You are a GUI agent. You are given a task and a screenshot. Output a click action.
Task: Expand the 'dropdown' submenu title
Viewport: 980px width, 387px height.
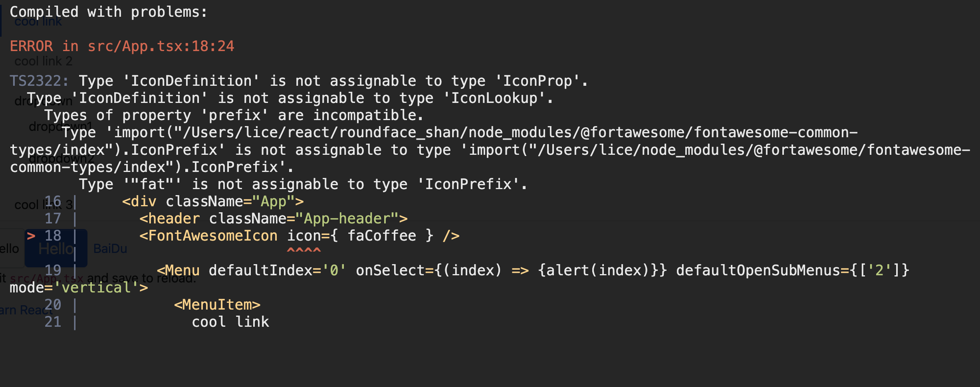point(43,101)
